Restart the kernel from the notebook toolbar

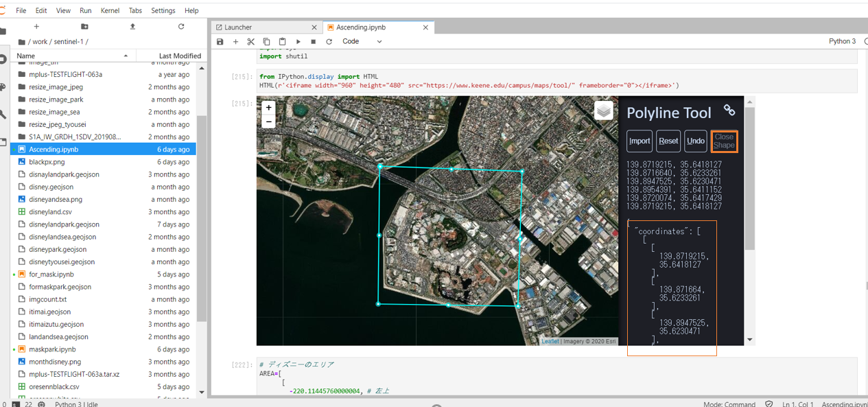[x=329, y=41]
